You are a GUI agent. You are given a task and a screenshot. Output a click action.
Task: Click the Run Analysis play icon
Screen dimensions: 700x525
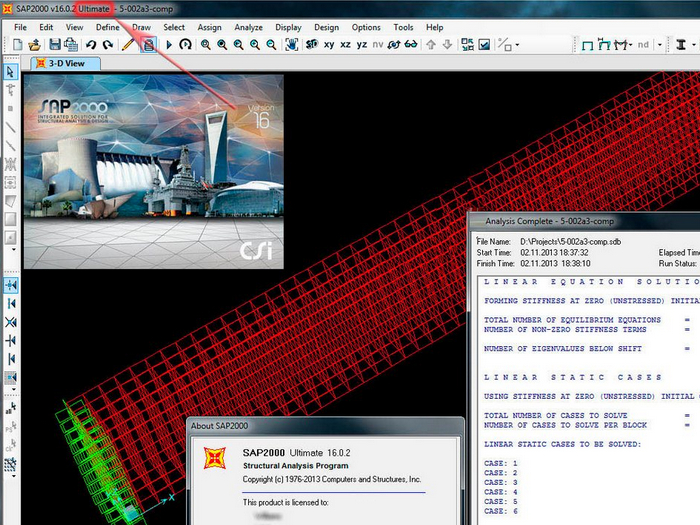click(x=168, y=45)
